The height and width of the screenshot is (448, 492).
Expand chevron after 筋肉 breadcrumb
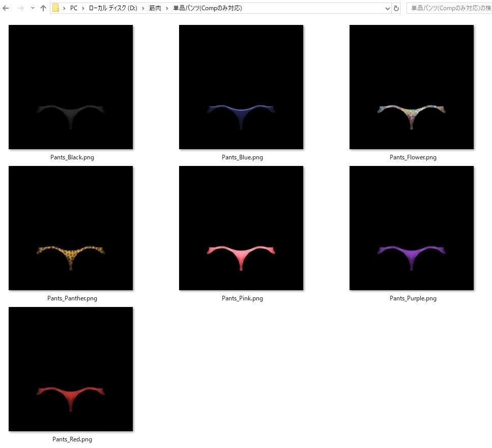coord(167,8)
